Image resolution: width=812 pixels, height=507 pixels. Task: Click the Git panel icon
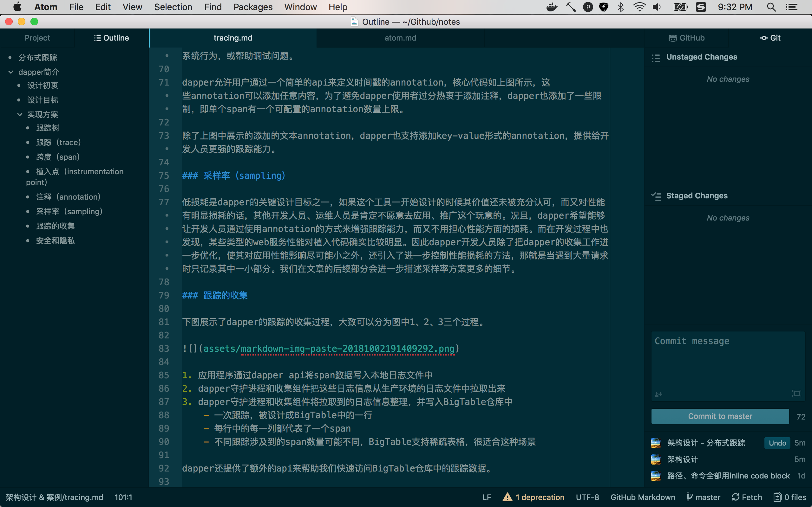(763, 38)
